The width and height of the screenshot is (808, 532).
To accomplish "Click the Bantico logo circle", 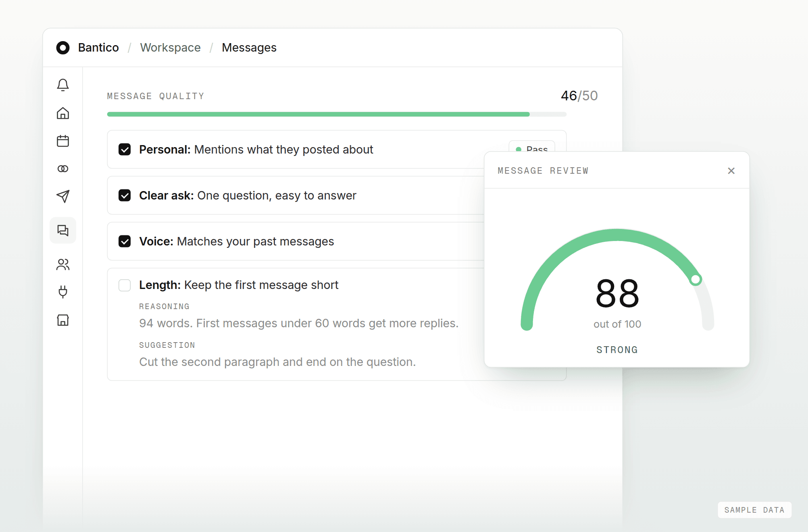I will point(63,48).
